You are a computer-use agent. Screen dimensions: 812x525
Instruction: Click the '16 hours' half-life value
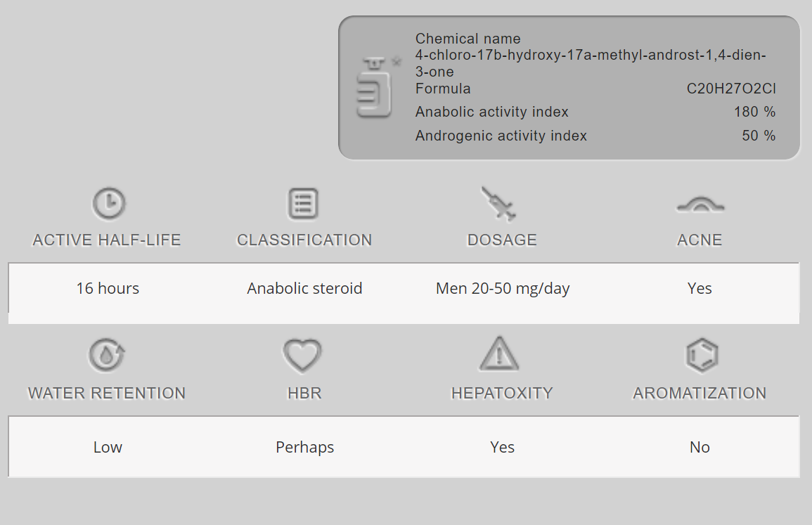point(108,288)
